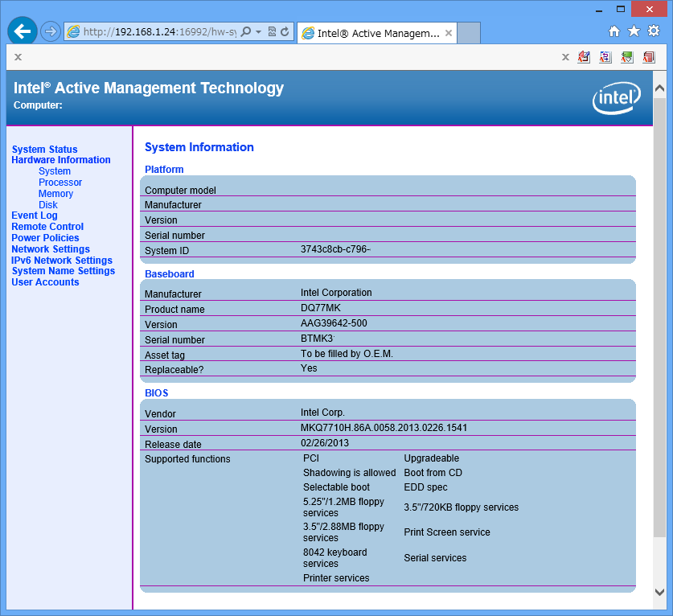Open the System Status link

click(45, 150)
